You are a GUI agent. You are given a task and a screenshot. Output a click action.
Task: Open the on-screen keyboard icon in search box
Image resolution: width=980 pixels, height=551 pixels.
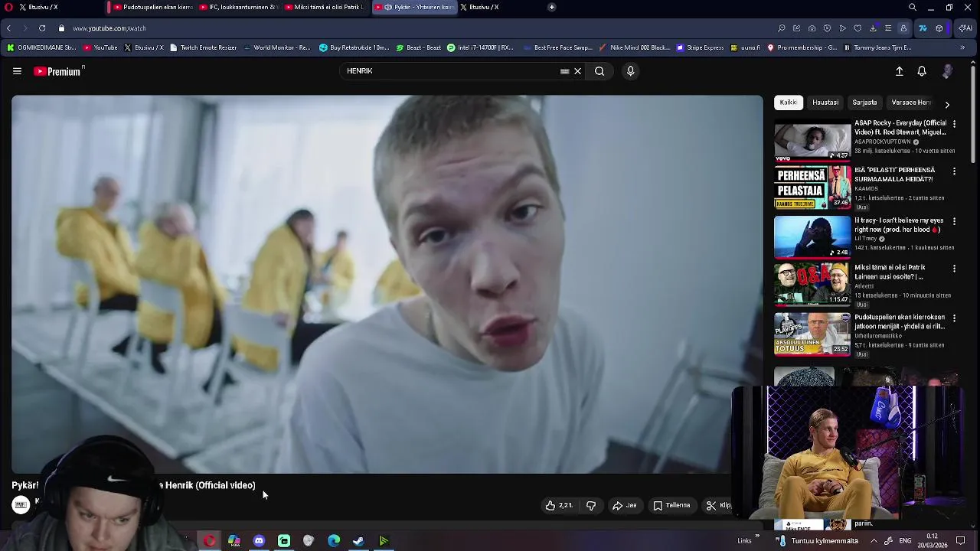[565, 71]
